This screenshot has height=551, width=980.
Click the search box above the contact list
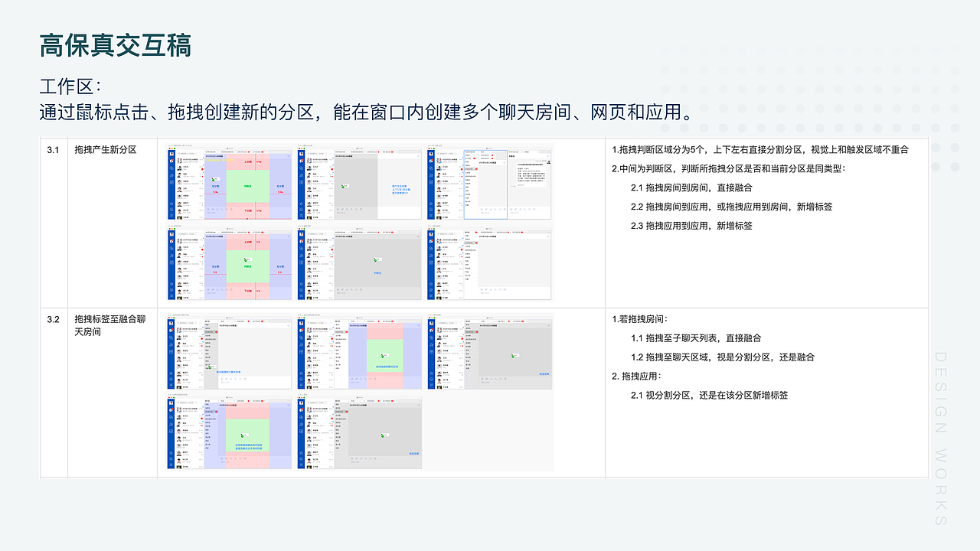188,154
